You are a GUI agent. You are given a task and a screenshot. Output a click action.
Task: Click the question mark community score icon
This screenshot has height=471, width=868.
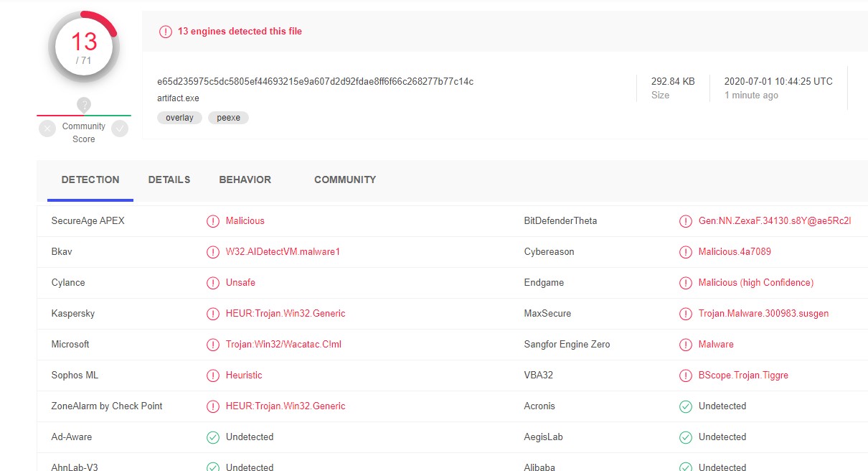coord(84,105)
